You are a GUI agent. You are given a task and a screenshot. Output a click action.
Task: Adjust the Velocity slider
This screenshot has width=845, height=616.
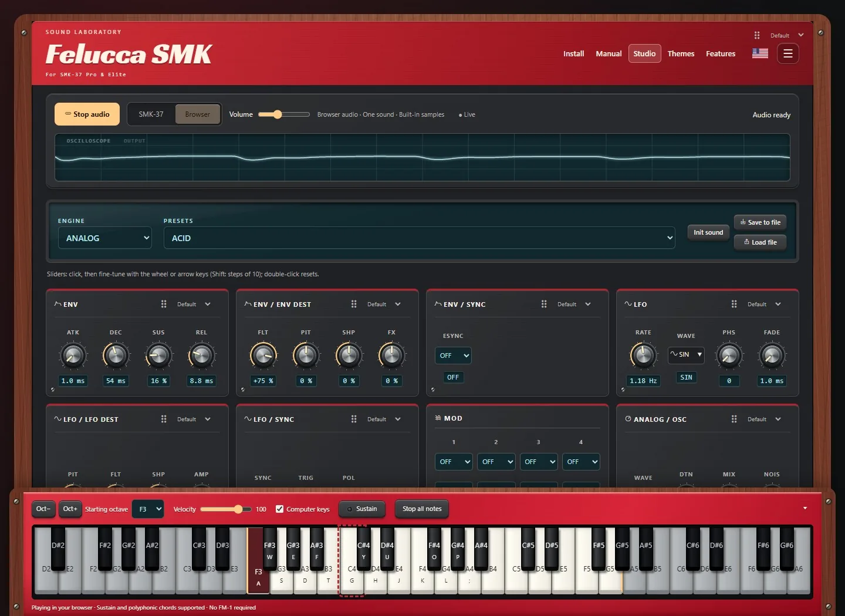coord(226,509)
